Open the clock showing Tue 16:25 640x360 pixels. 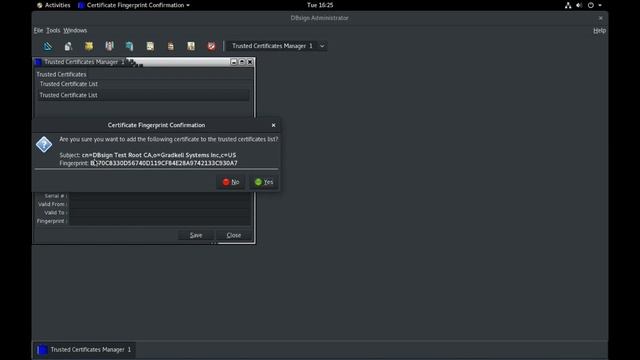(320, 5)
